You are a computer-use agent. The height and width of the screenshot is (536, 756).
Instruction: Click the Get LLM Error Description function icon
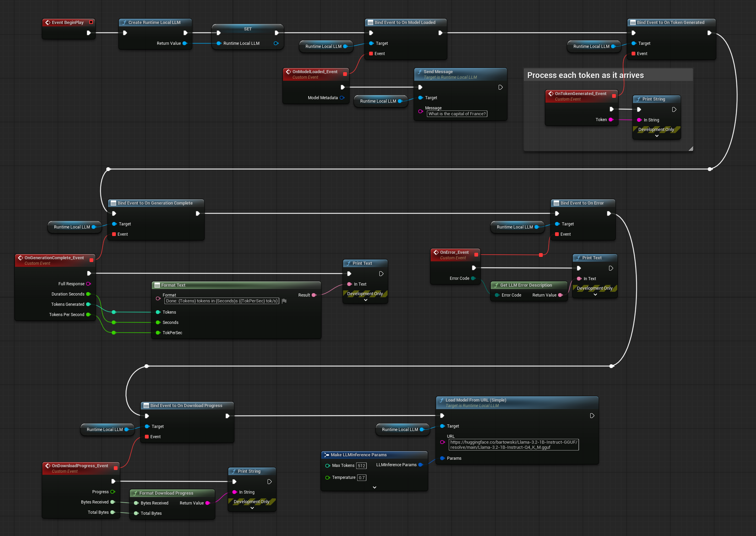(x=496, y=285)
